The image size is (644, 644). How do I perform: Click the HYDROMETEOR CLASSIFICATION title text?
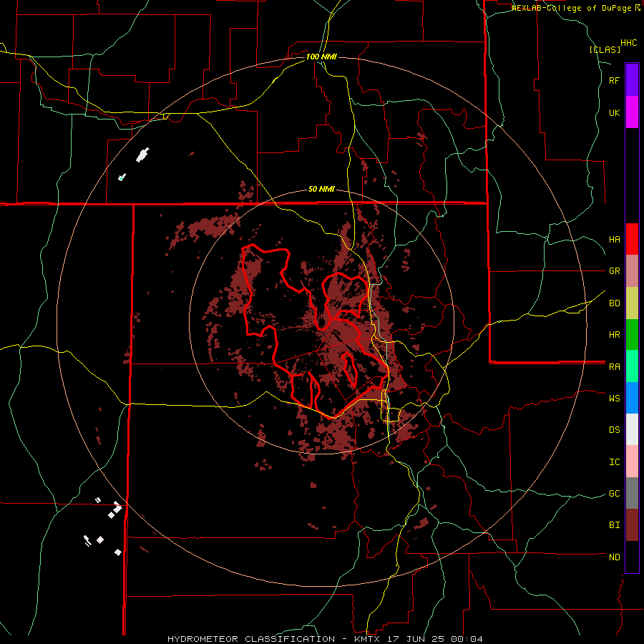(x=251, y=639)
